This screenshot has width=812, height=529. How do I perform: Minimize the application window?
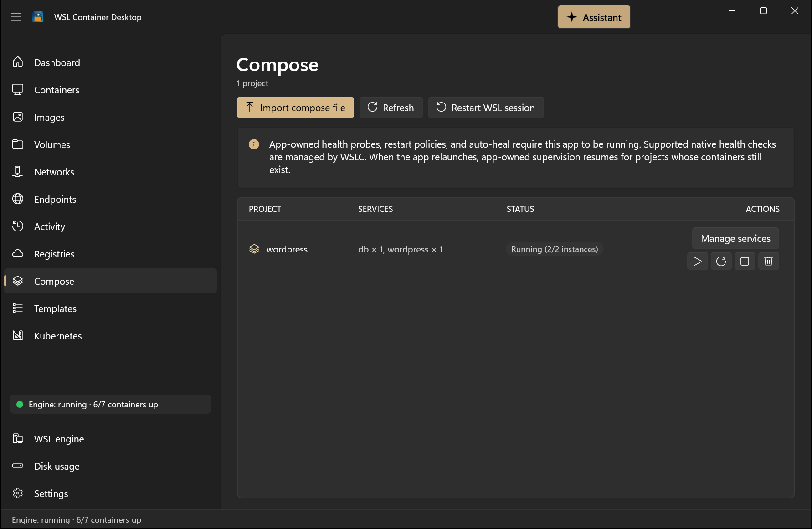[x=732, y=11]
